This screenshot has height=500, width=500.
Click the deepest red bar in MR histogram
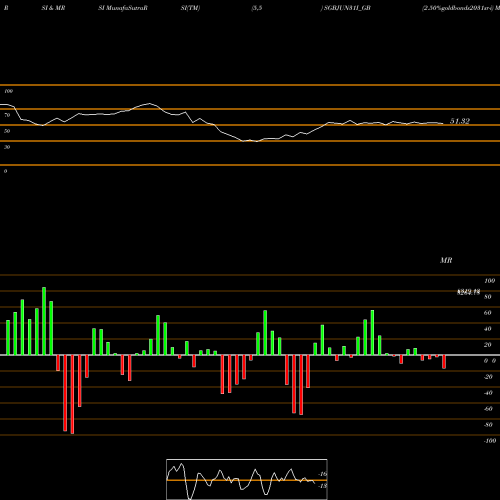point(72,394)
